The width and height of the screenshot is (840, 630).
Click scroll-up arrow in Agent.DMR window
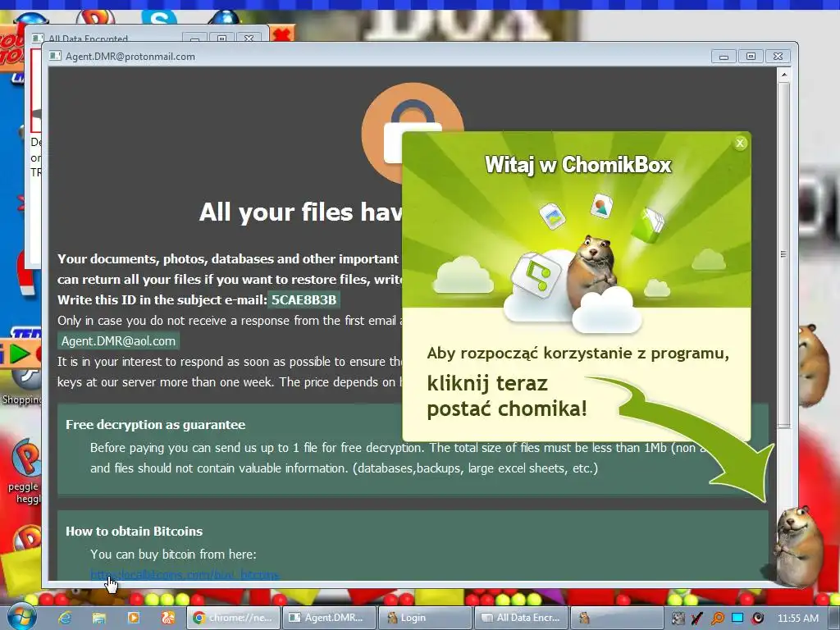783,75
